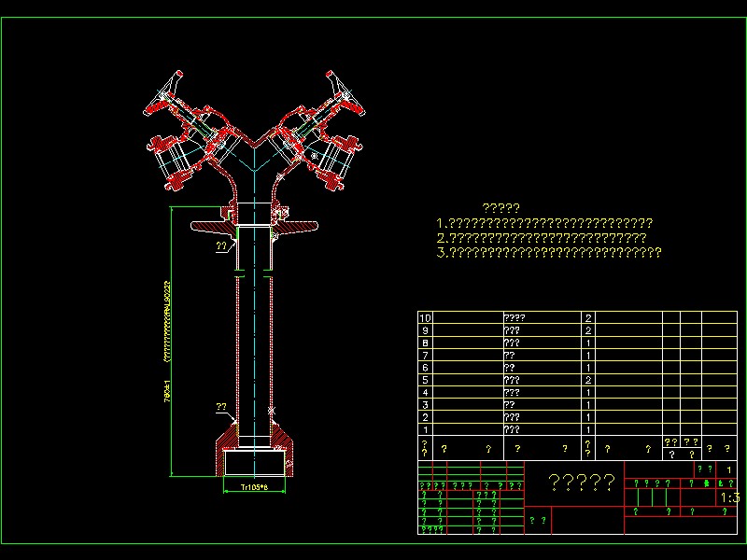This screenshot has width=747, height=560.
Task: Click item number "8" in the parts list
Action: 425,343
